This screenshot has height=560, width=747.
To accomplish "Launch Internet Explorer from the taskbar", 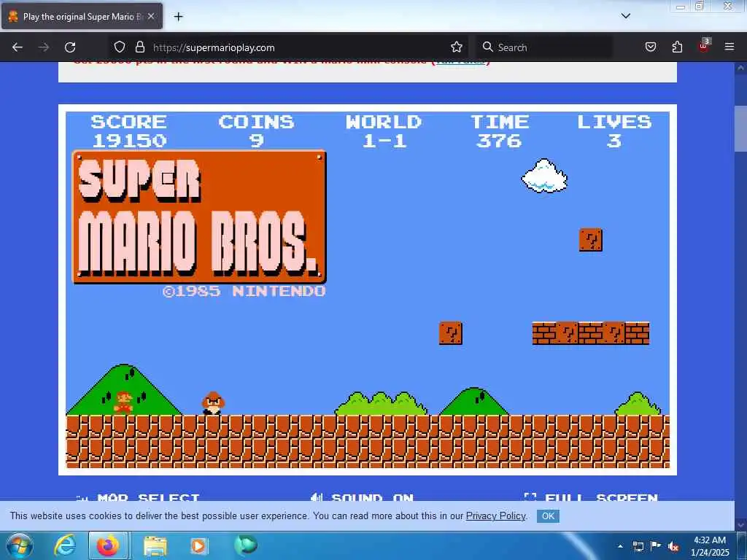I will click(x=65, y=545).
